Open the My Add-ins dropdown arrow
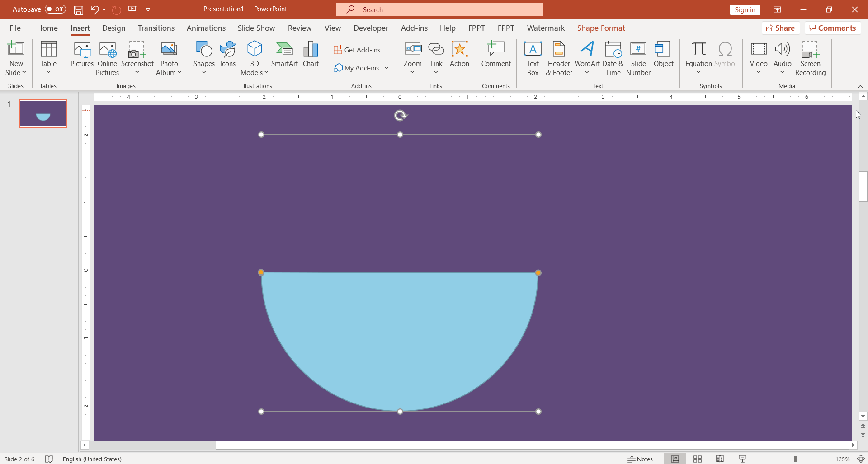This screenshot has height=464, width=868. [387, 68]
